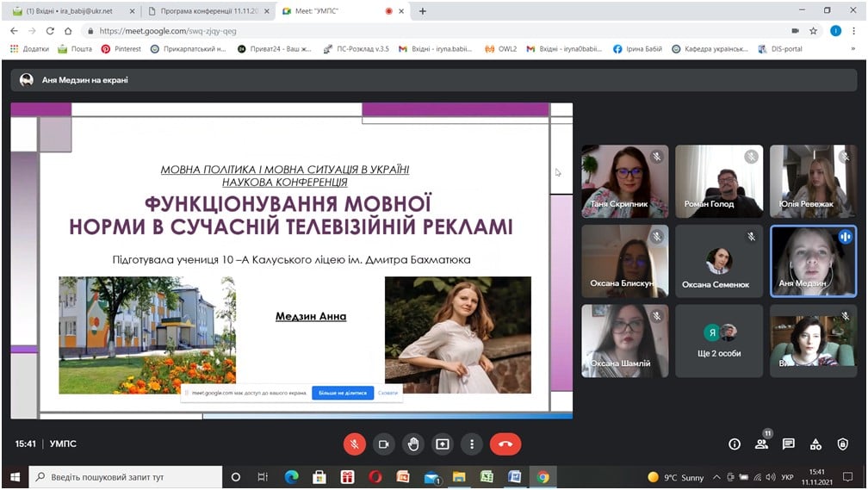Open the present screen option
Viewport: 868px width, 490px height.
tap(443, 444)
